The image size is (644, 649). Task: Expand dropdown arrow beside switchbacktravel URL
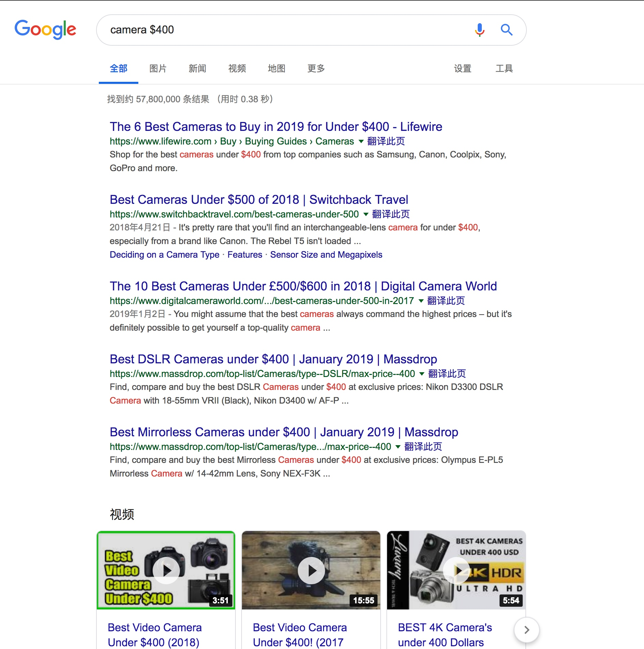point(366,214)
